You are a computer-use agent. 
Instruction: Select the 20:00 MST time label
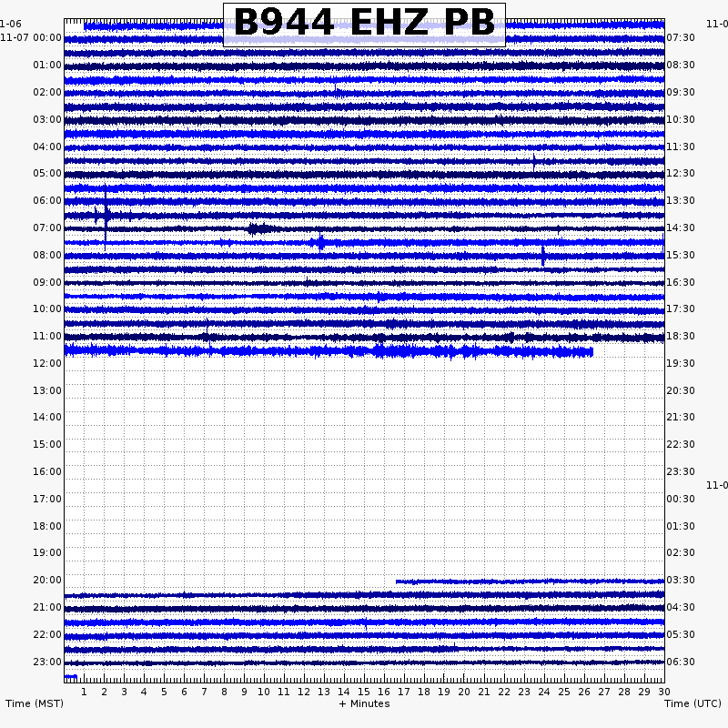pyautogui.click(x=47, y=580)
